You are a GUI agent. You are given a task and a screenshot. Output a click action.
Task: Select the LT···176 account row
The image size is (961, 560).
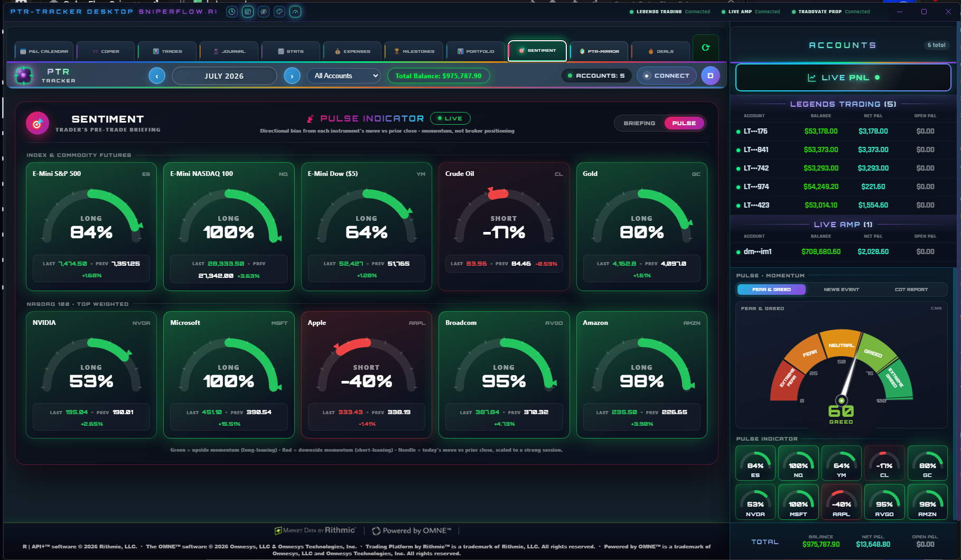pyautogui.click(x=843, y=131)
